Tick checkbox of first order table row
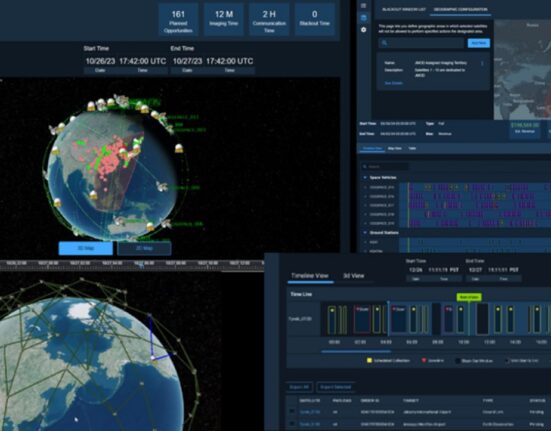The height and width of the screenshot is (431, 551). click(x=292, y=411)
